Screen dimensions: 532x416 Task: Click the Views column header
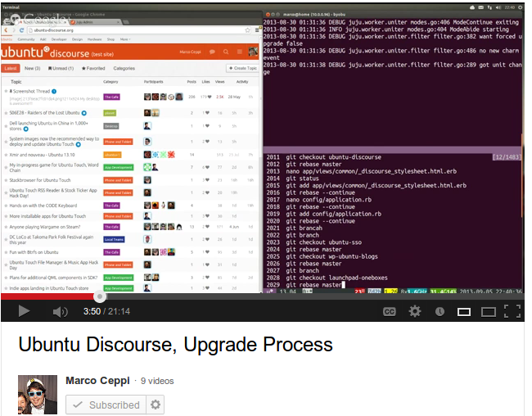[219, 82]
